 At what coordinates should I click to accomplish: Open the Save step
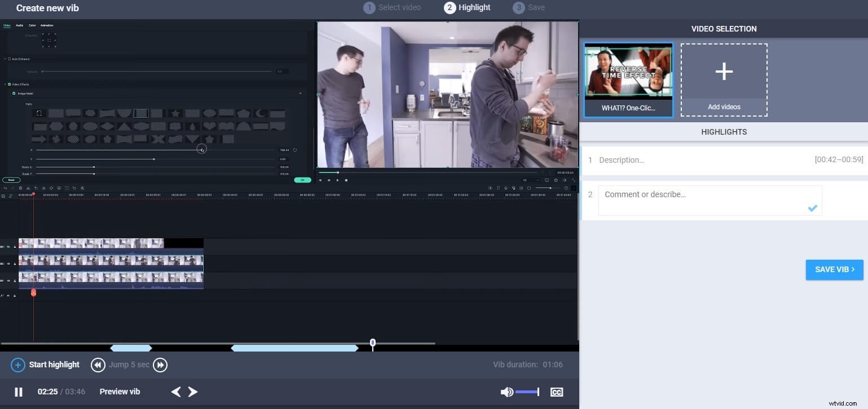530,7
